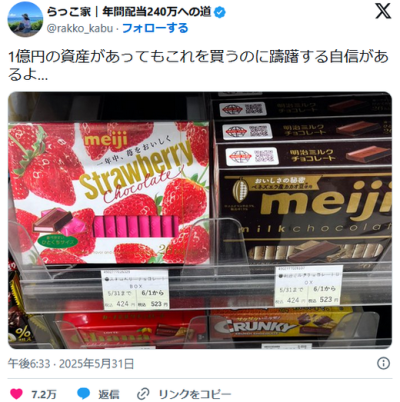Click the @rakko_kabu handle
Screen dimensions: 400x402
pyautogui.click(x=80, y=28)
